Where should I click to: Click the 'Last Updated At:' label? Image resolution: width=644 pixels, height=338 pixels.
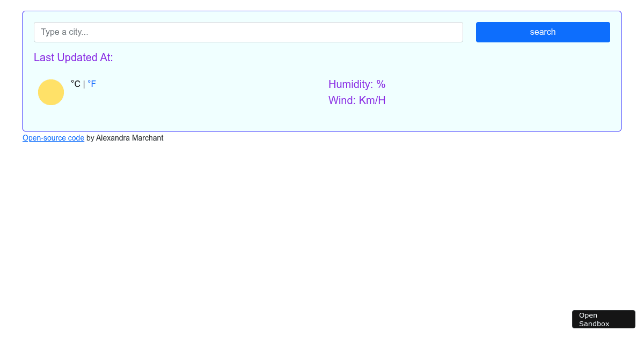(74, 57)
